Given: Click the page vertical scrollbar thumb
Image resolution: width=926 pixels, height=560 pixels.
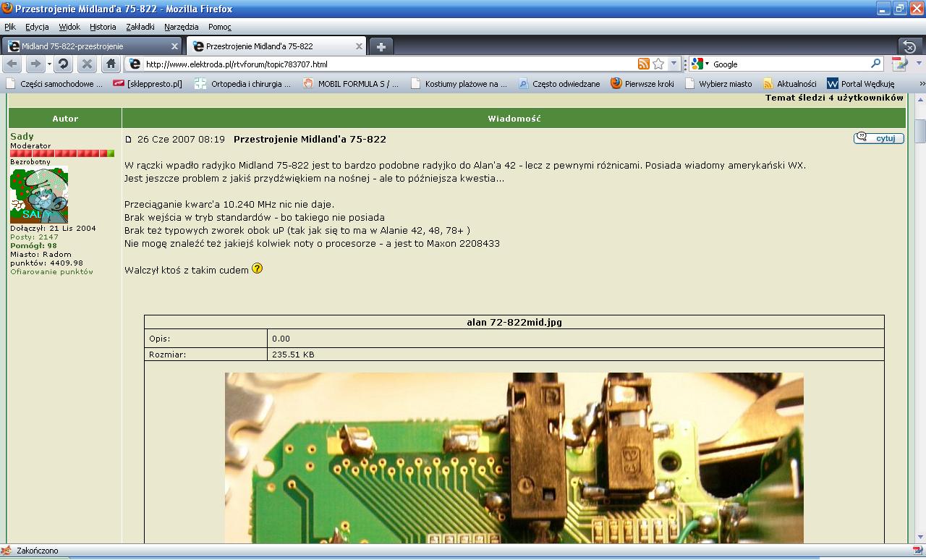Looking at the screenshot, I should tap(920, 132).
